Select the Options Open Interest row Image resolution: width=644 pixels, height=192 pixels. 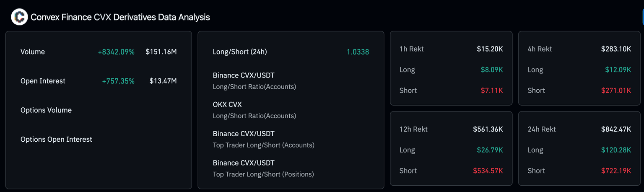(56, 139)
